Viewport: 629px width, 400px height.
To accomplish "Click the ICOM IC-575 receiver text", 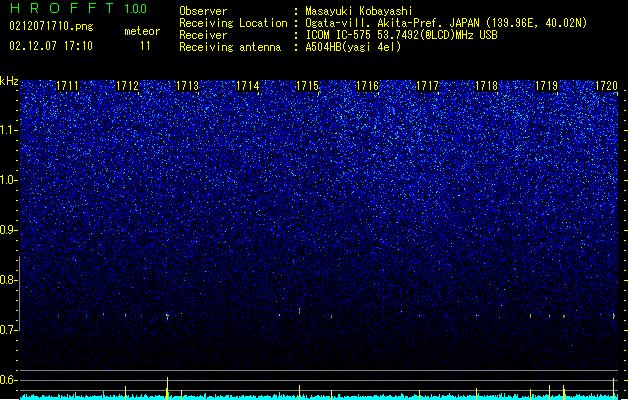I will point(401,35).
